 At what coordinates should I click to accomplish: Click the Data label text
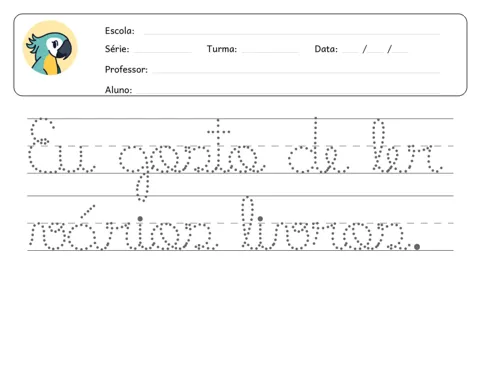click(326, 49)
